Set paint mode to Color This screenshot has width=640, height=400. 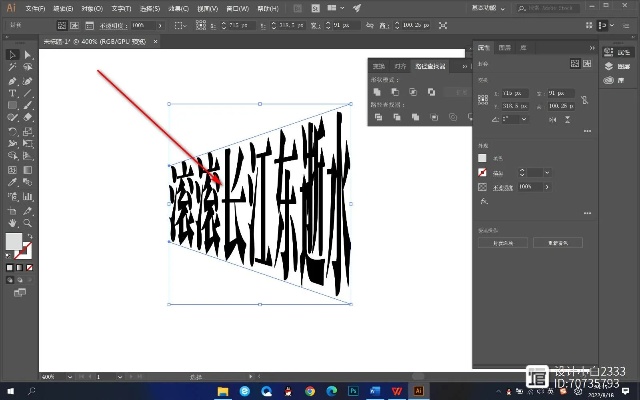pos(10,268)
